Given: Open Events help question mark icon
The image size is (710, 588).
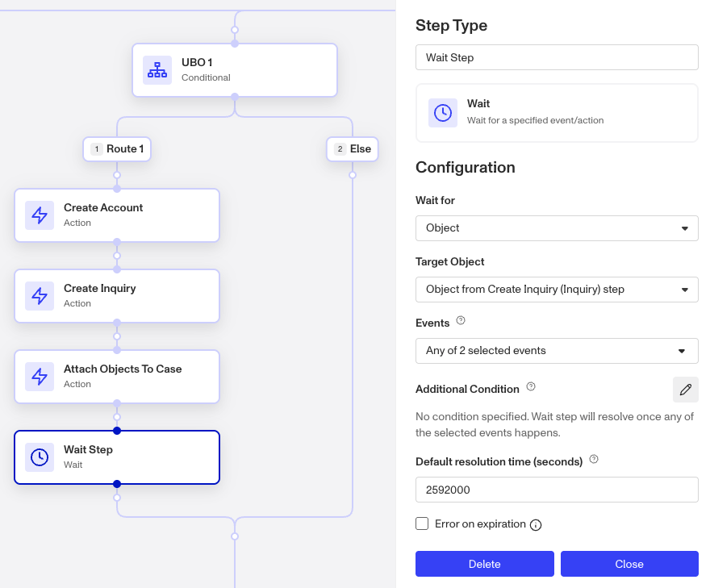Looking at the screenshot, I should [461, 320].
